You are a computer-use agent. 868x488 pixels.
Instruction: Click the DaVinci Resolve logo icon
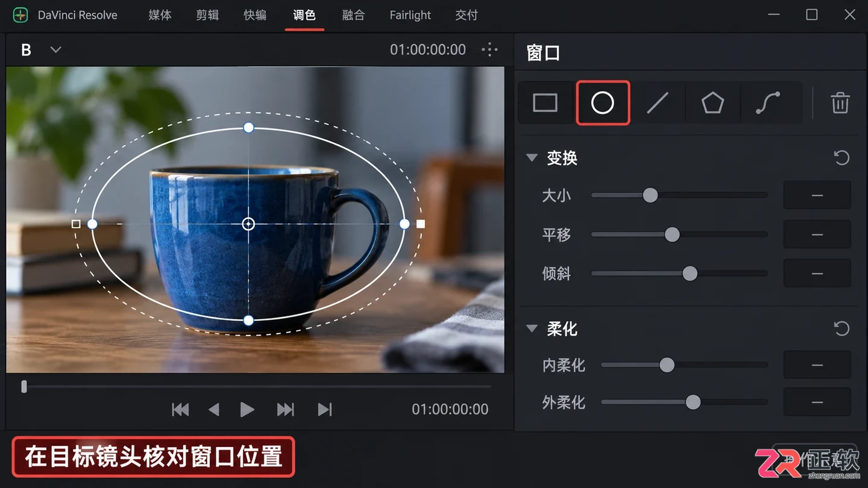[20, 15]
